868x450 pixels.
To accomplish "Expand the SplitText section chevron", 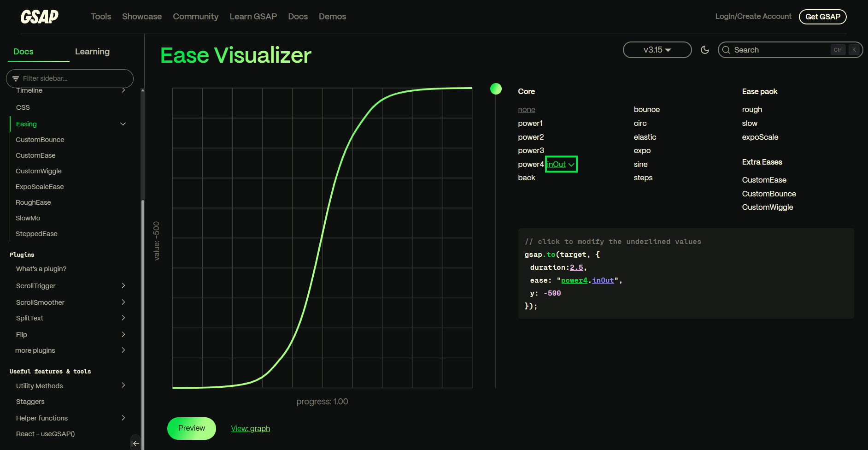I will (123, 318).
